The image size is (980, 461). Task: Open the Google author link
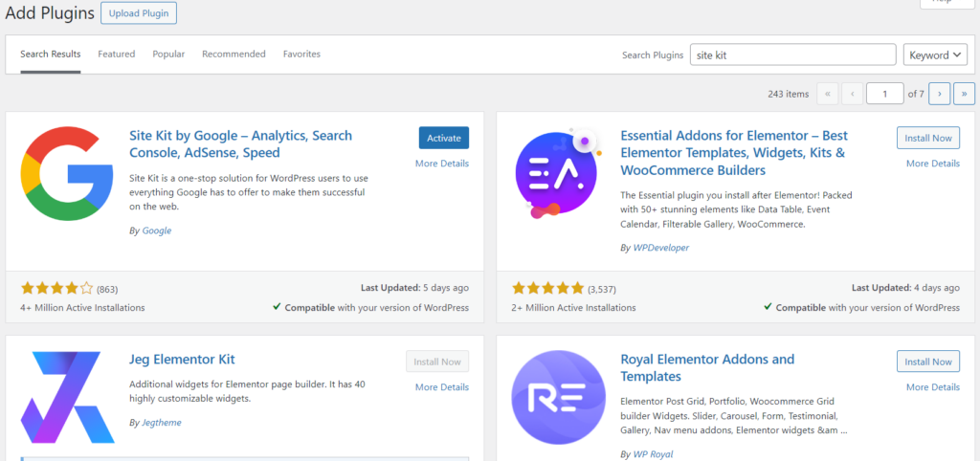pyautogui.click(x=156, y=230)
